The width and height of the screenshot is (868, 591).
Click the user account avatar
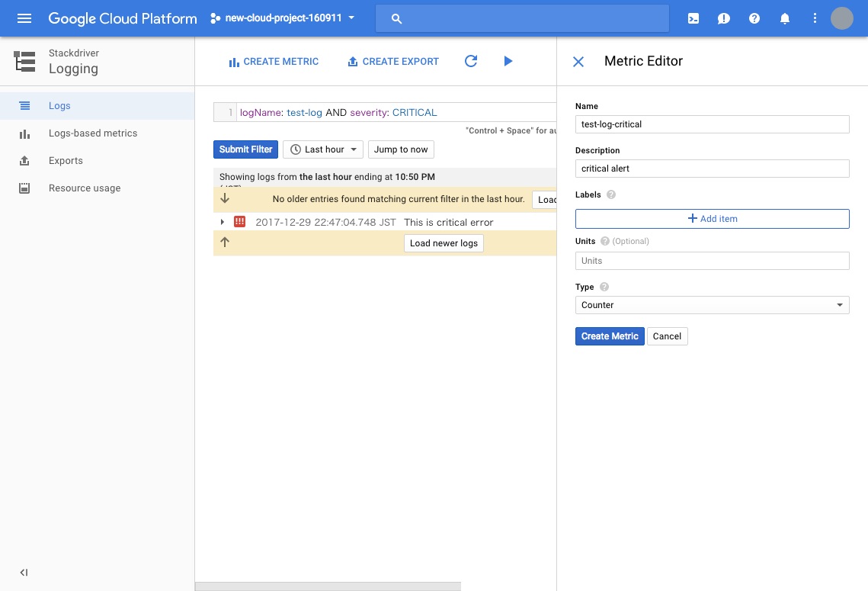coord(841,18)
